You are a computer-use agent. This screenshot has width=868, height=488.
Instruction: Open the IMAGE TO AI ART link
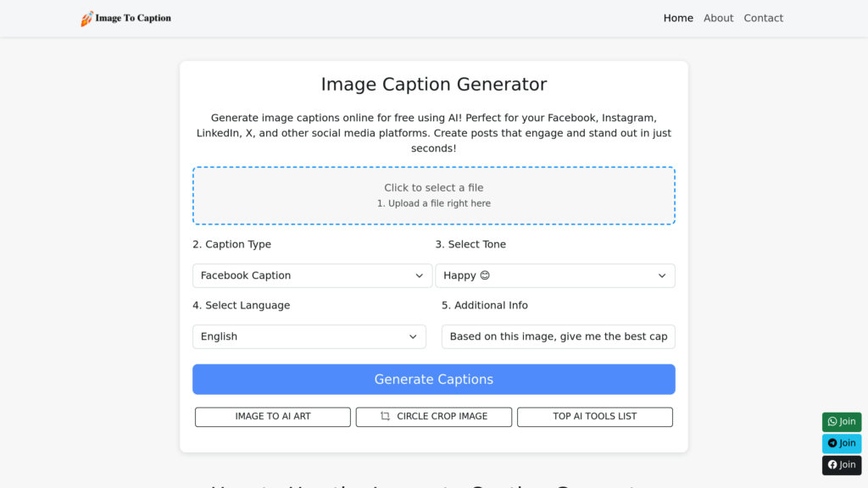pos(273,417)
